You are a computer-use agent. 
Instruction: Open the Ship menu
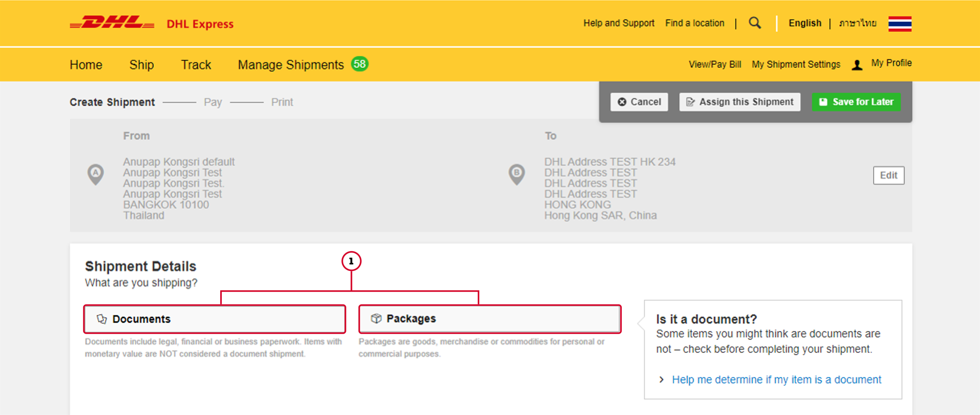point(142,65)
